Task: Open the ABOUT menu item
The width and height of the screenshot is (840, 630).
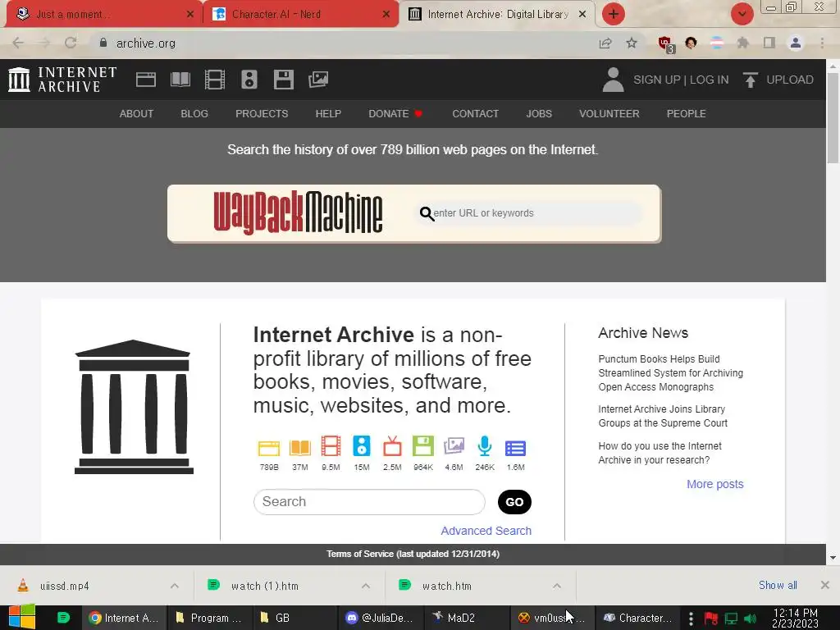Action: 137,113
